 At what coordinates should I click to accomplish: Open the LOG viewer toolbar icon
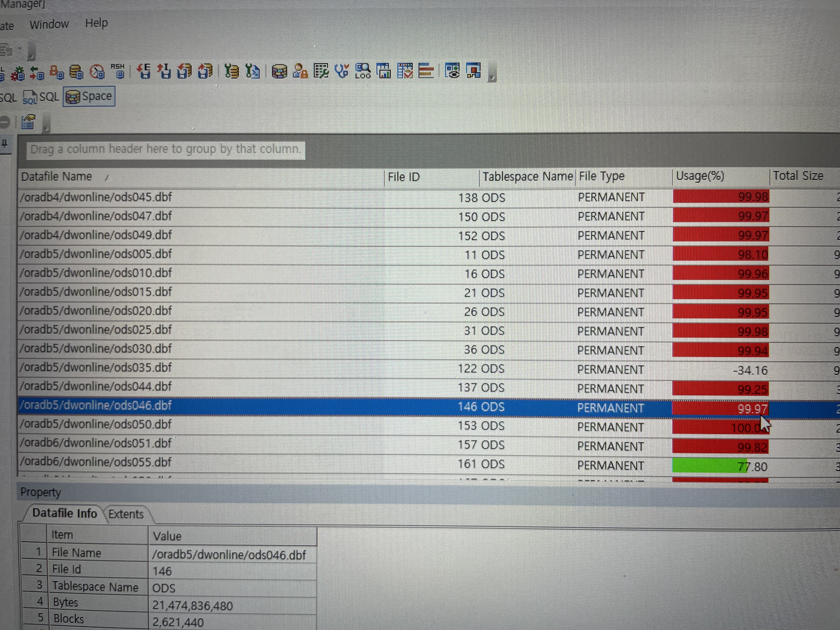click(363, 71)
